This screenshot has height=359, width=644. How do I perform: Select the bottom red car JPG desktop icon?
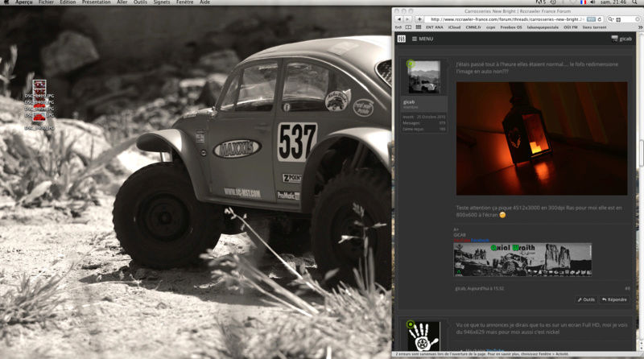click(39, 118)
